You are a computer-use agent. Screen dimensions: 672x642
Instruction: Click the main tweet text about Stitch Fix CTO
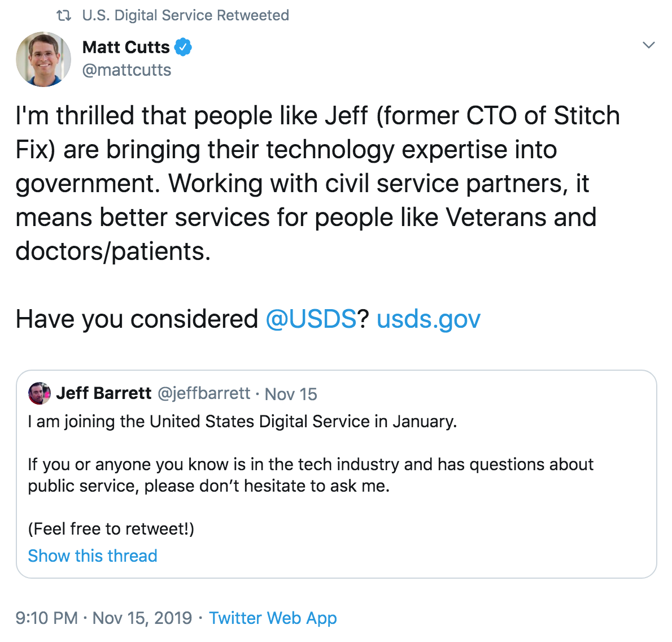(317, 183)
